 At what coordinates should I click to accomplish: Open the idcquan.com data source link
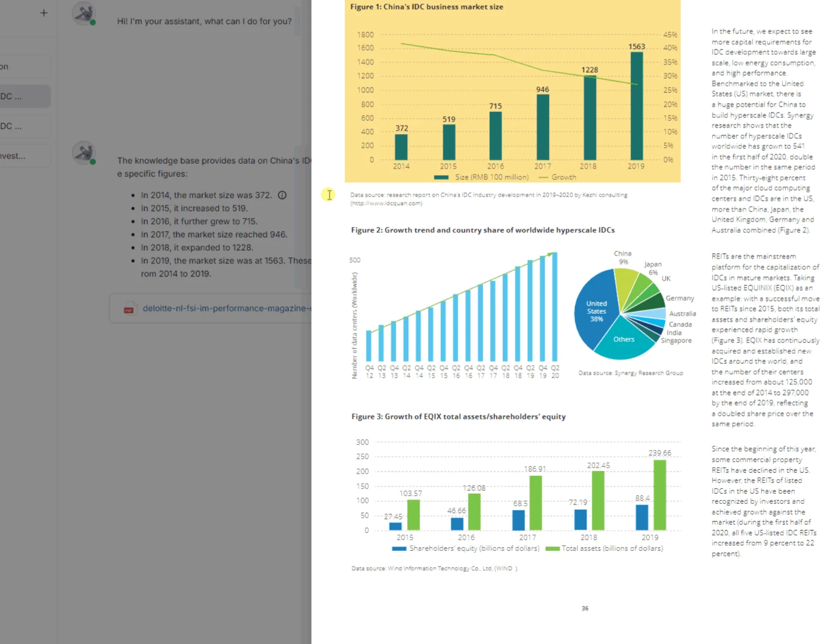386,203
